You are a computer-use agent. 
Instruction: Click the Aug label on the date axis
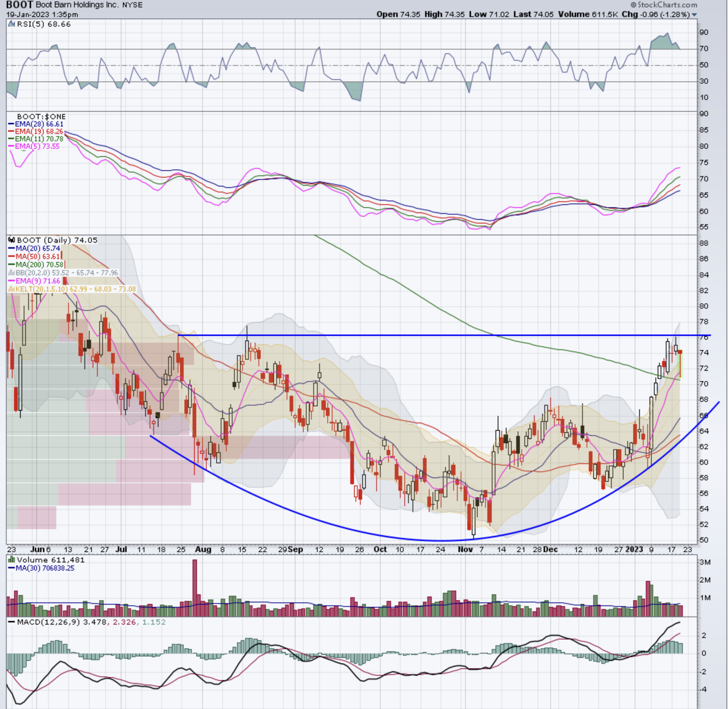coord(203,549)
